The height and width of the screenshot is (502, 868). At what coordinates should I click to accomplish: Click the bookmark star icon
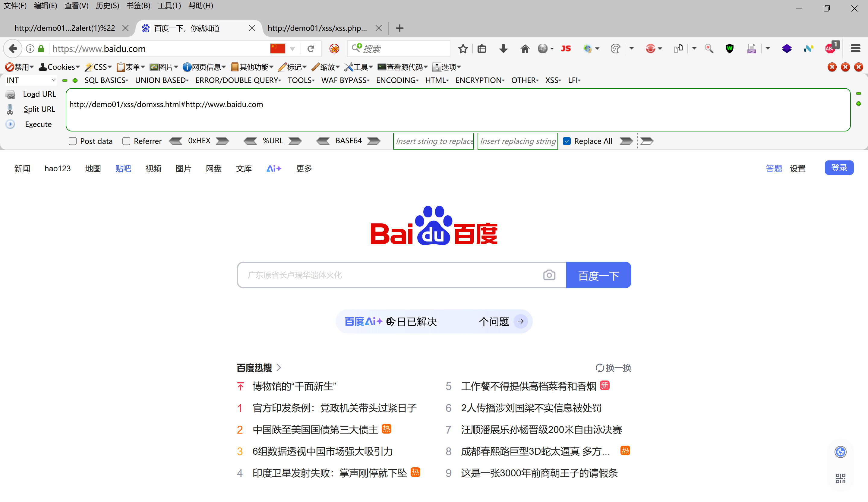(463, 49)
